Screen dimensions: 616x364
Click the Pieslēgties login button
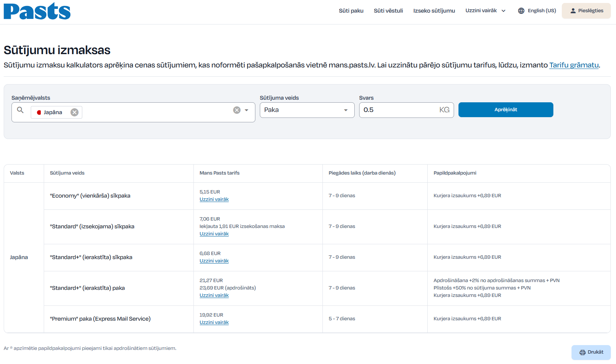point(586,11)
